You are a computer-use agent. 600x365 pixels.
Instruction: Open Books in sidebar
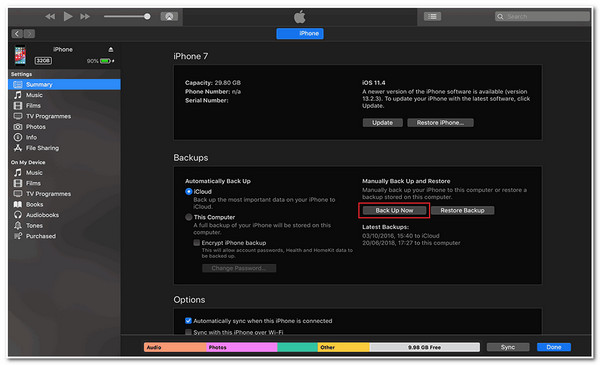coord(64,204)
